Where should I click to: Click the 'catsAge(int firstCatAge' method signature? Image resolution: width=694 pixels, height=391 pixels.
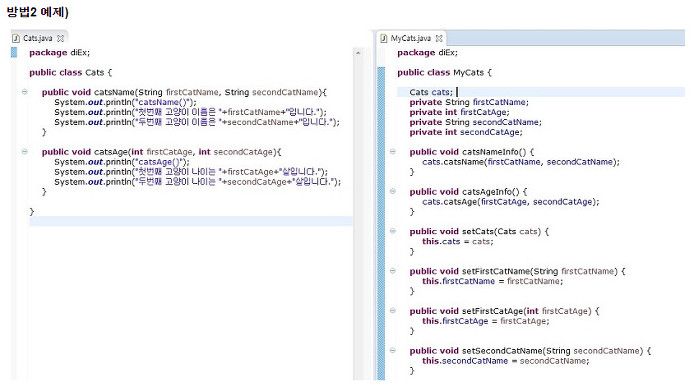click(x=162, y=152)
